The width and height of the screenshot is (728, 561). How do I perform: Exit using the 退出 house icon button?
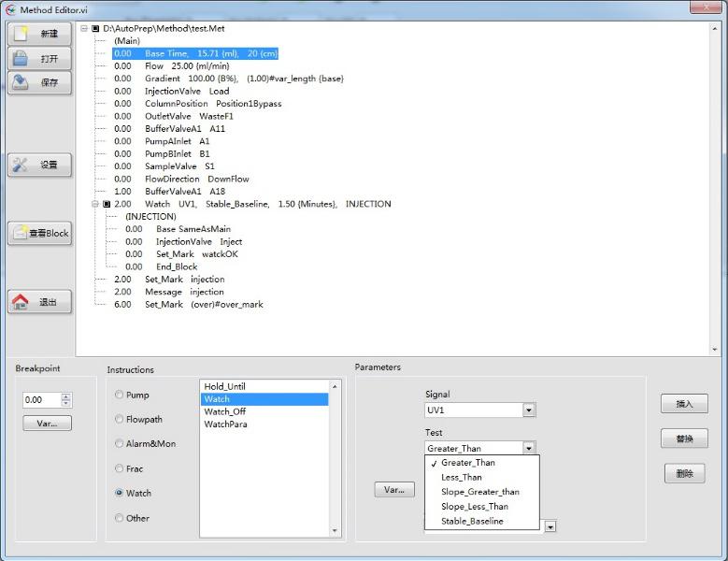[x=39, y=302]
